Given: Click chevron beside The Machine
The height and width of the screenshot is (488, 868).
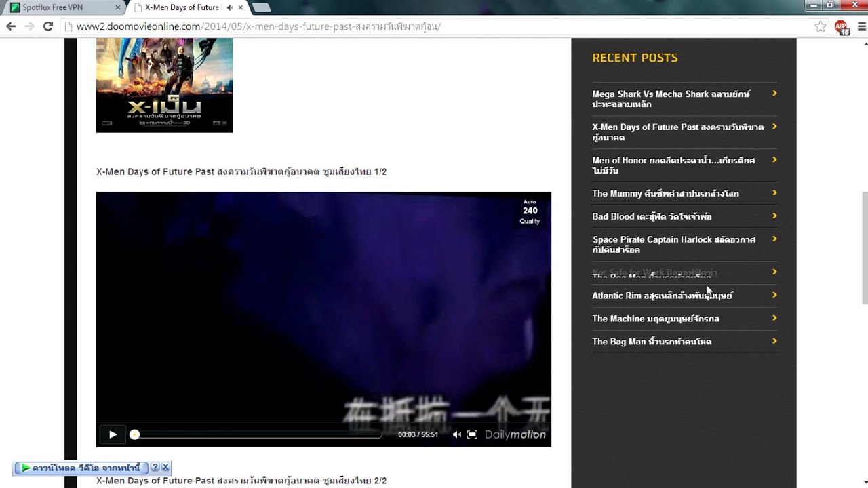Looking at the screenshot, I should coord(774,319).
